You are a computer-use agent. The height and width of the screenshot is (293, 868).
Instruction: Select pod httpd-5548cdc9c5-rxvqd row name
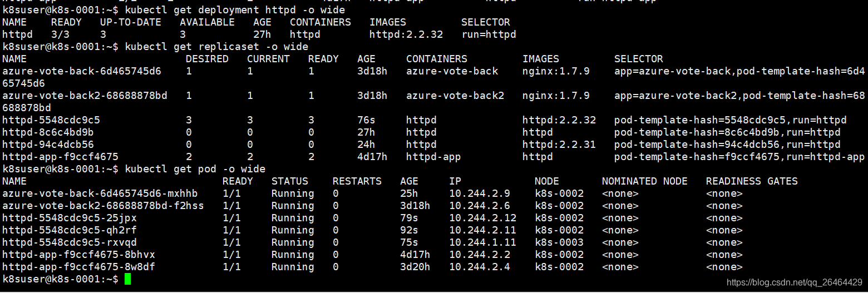point(70,242)
